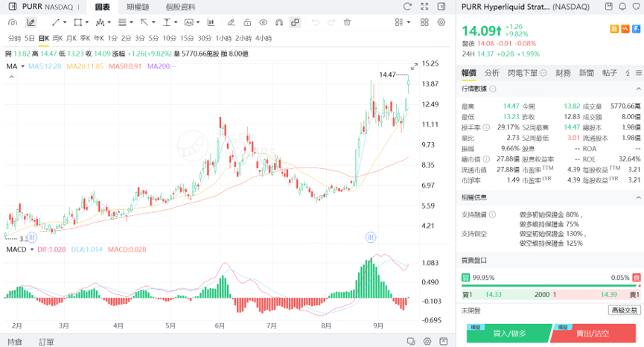This screenshot has width=644, height=347.
Task: Click the earnings marker near September
Action: coord(371,237)
